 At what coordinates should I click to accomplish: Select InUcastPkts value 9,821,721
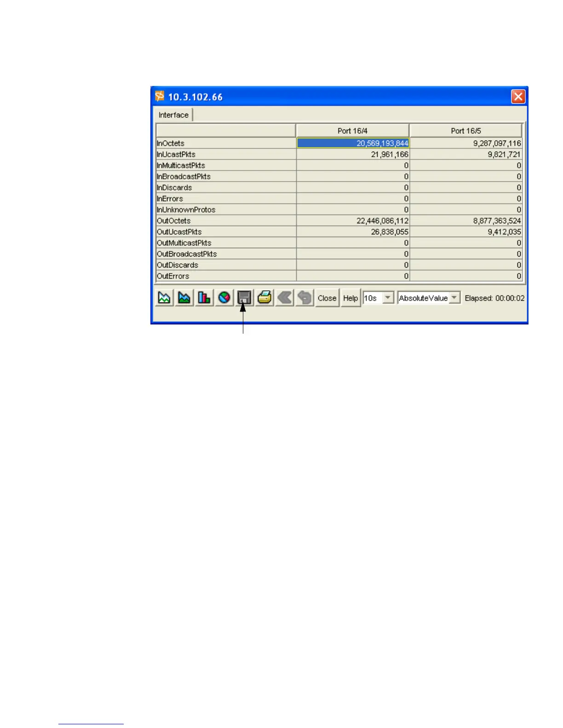click(466, 154)
